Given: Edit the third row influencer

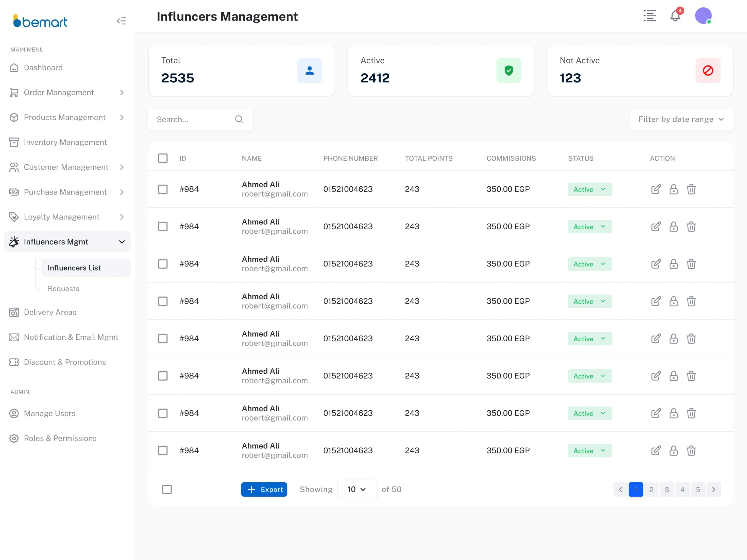Looking at the screenshot, I should point(656,264).
